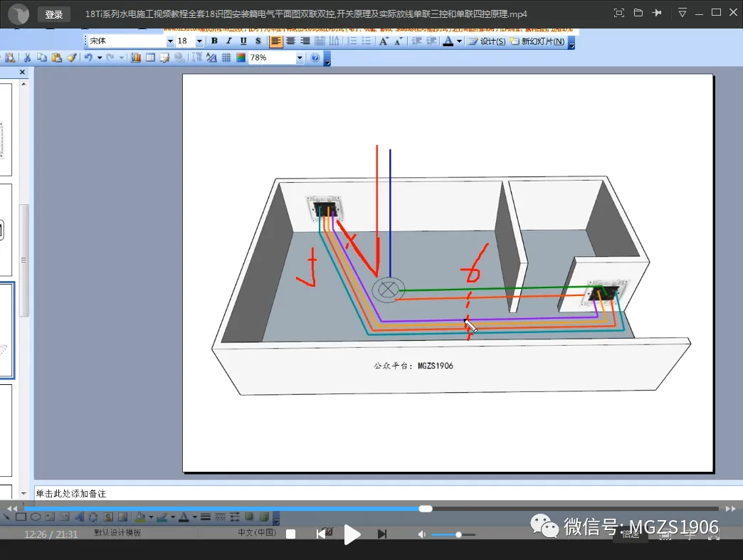Add a New Slide (新幻灯片)
743x560 pixels.
tap(537, 41)
